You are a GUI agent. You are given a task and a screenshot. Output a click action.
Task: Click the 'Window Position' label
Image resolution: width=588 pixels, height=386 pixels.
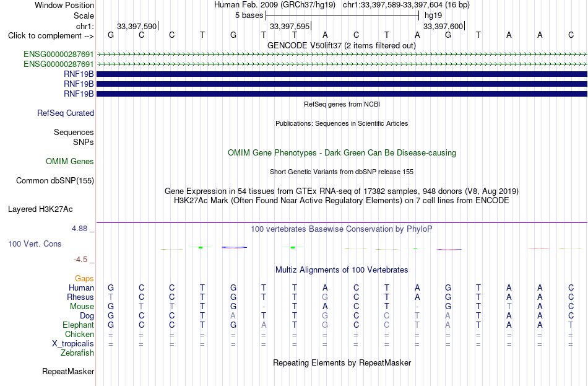tap(64, 5)
